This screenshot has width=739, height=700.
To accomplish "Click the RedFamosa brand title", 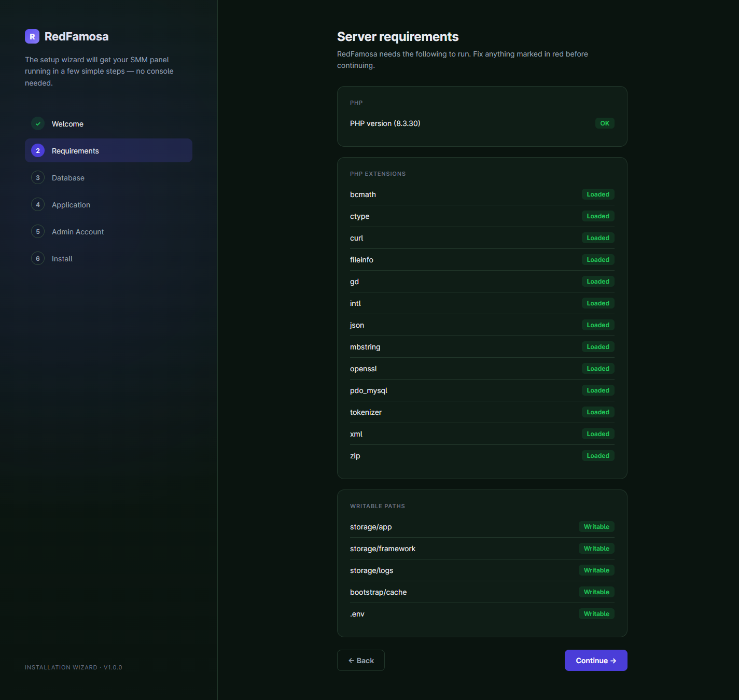I will pos(77,36).
